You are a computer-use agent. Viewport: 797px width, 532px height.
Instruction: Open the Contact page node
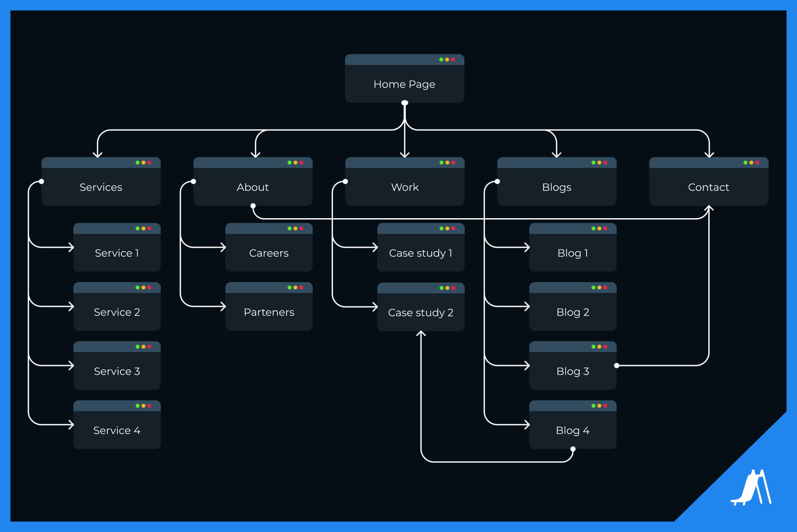point(708,187)
